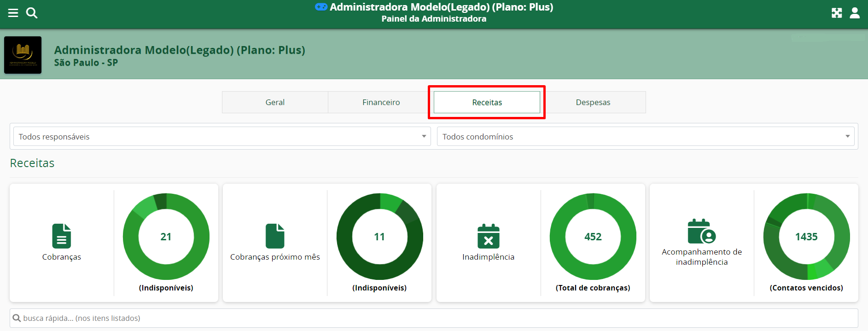Image resolution: width=868 pixels, height=331 pixels.
Task: Click the game controller icon in title
Action: point(321,7)
